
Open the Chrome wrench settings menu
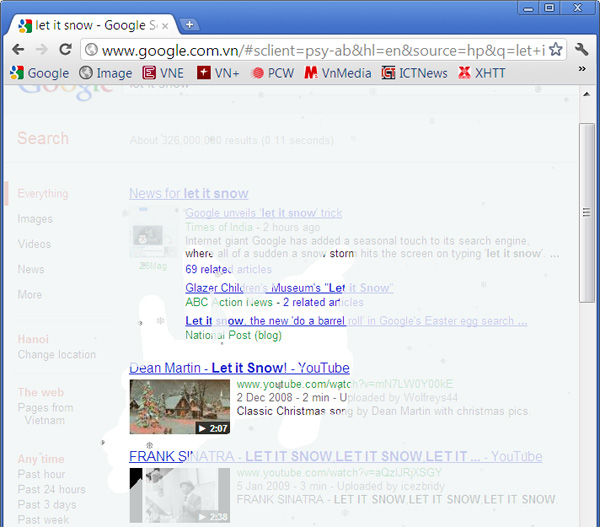[x=582, y=49]
